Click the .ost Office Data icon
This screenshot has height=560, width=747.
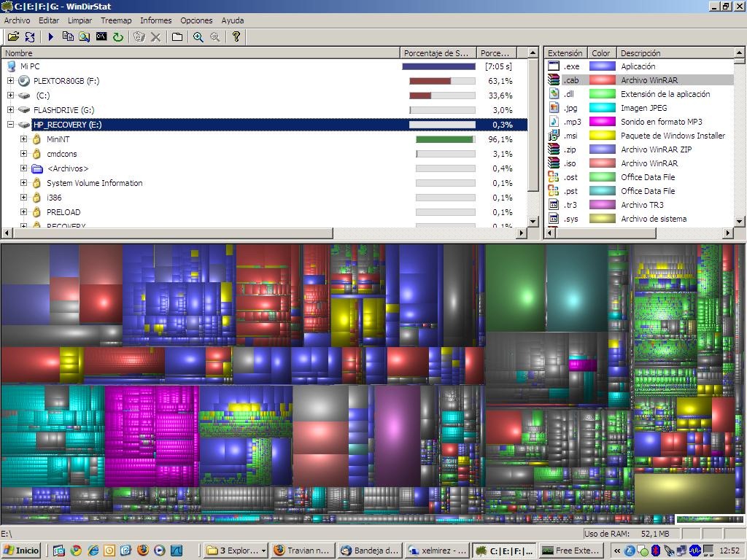pos(554,176)
